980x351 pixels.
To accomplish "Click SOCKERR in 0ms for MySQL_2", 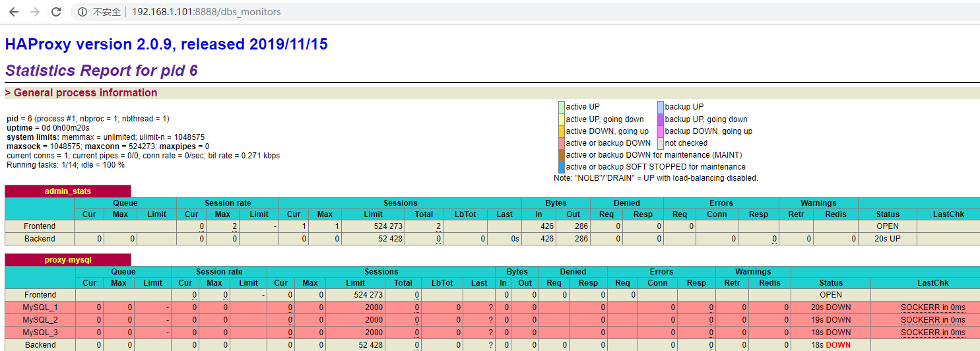I will [933, 320].
